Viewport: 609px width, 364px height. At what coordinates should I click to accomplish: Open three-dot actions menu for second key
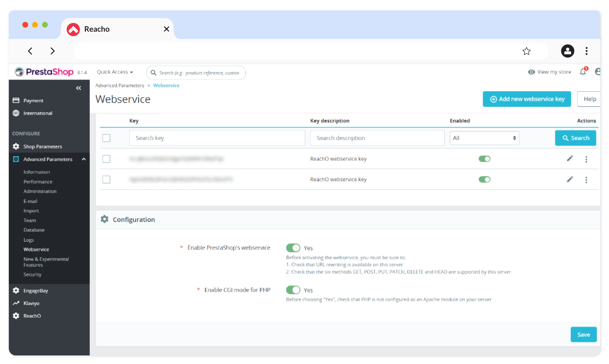tap(586, 180)
